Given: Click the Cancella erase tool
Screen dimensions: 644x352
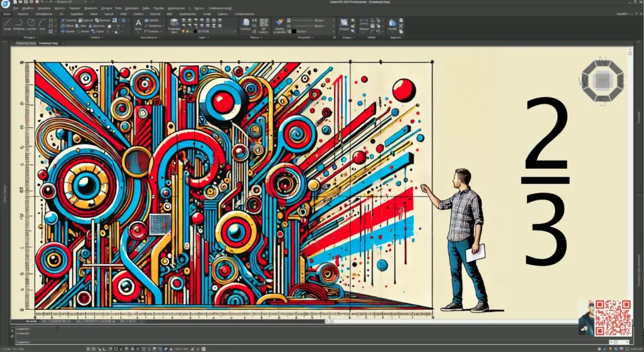Looking at the screenshot, I should tap(69, 20).
